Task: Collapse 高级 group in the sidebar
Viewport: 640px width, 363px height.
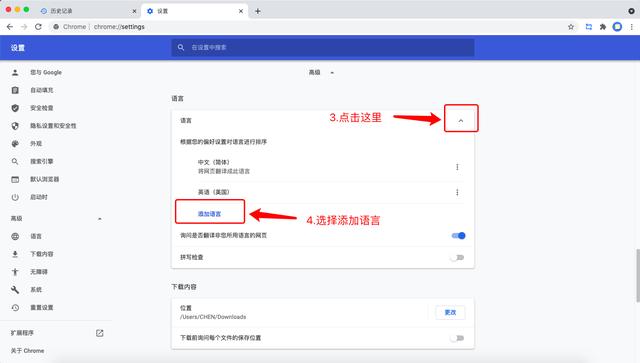Action: 100,219
